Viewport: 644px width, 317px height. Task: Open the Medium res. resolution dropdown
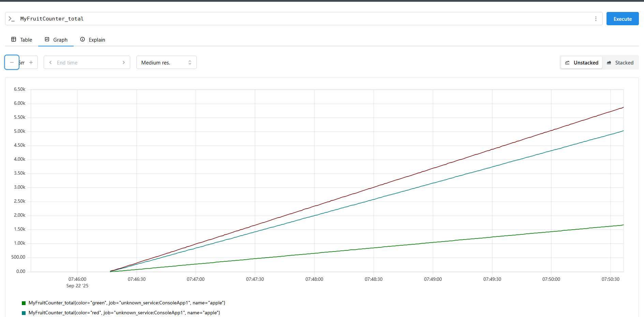coord(166,62)
